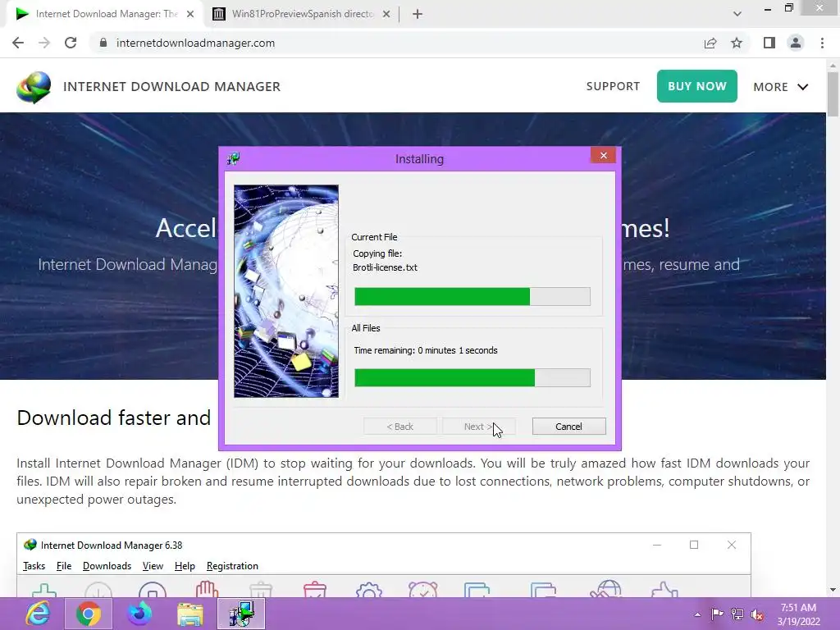Open Chrome's three-dot menu
Image resolution: width=840 pixels, height=630 pixels.
point(822,43)
